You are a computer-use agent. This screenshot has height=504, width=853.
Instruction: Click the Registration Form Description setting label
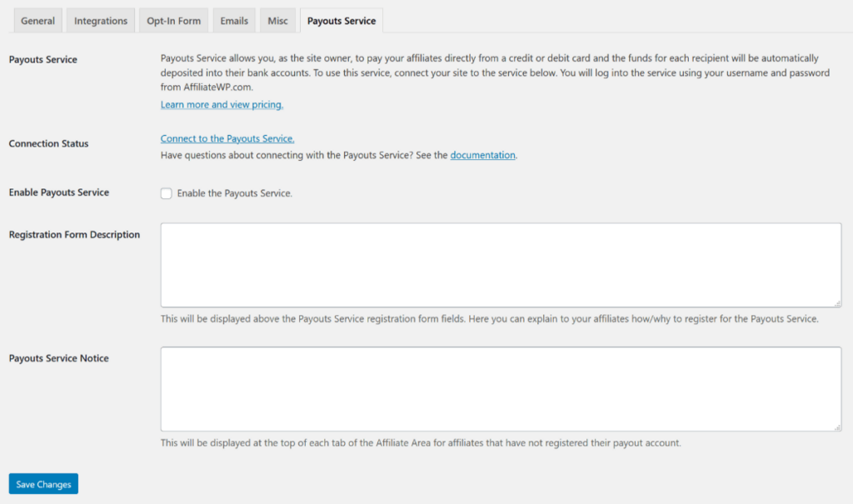73,234
